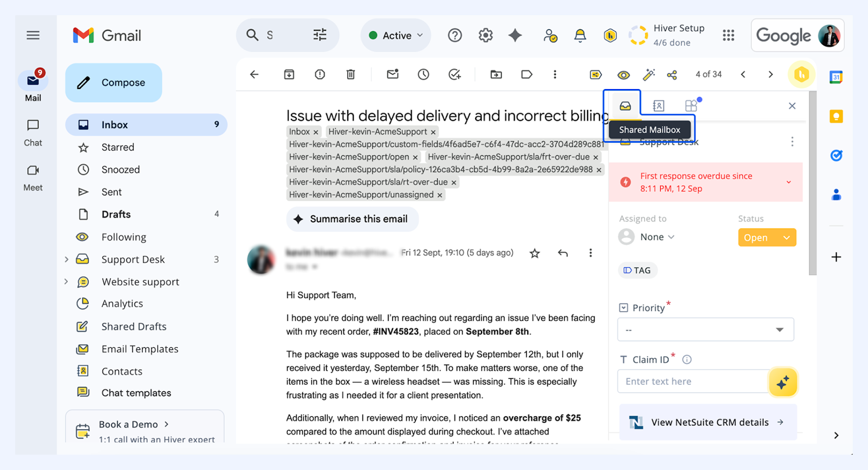The height and width of the screenshot is (470, 868).
Task: Click the Claim ID text field
Action: (693, 382)
